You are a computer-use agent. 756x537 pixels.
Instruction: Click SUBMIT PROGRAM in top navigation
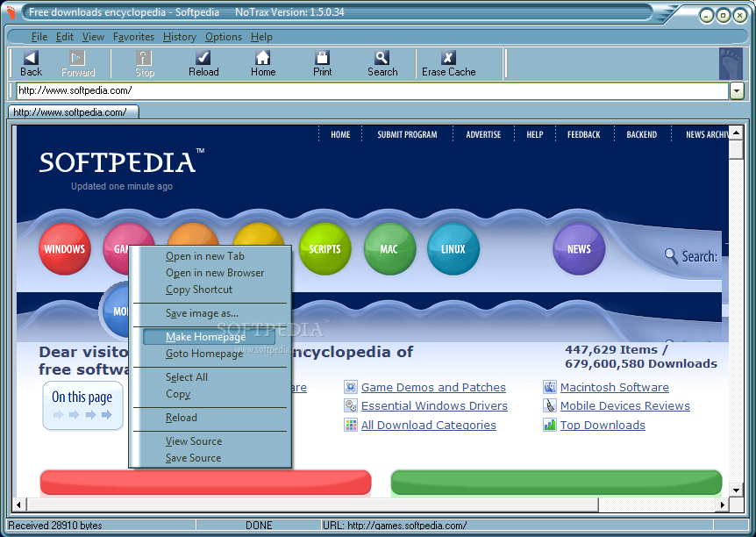click(x=407, y=134)
